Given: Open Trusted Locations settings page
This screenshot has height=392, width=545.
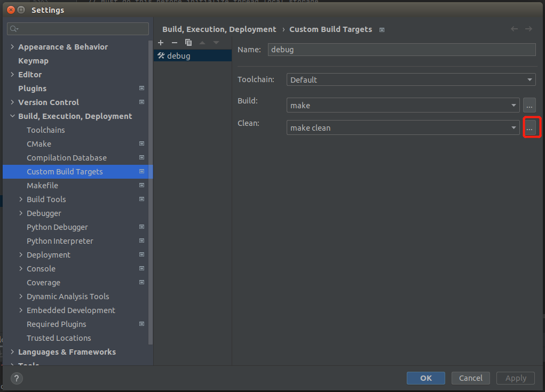Looking at the screenshot, I should click(x=59, y=338).
